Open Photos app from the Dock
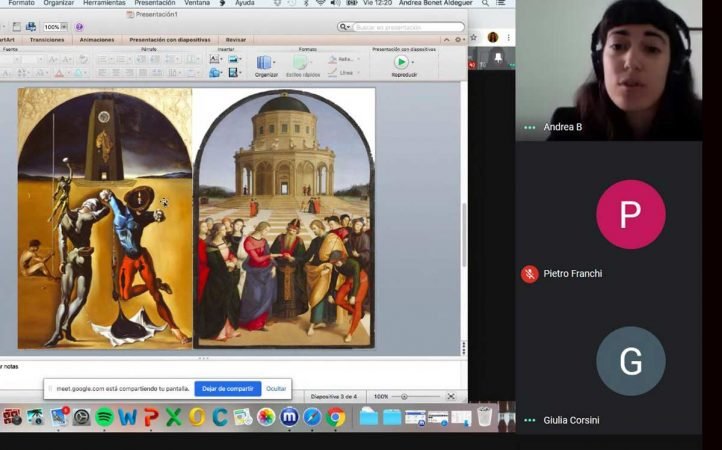The image size is (722, 450). pyautogui.click(x=266, y=417)
